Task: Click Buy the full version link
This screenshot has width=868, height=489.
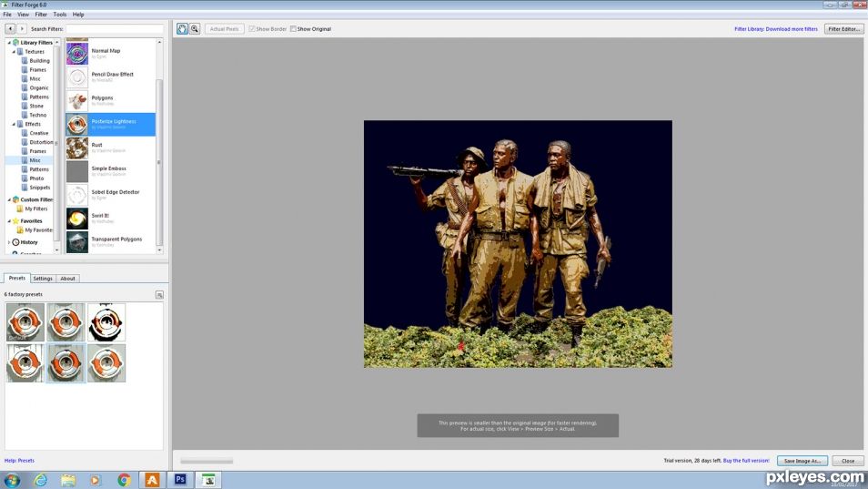Action: pyautogui.click(x=746, y=461)
